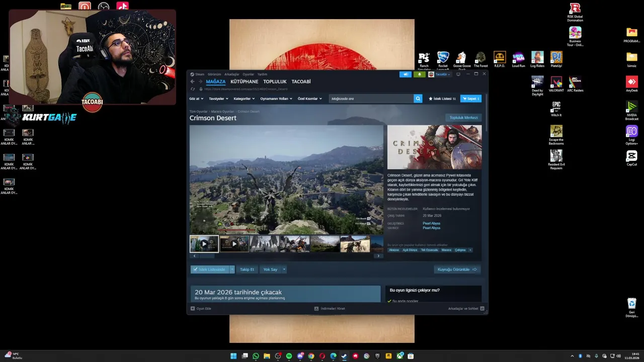The image size is (644, 362).
Task: Open Log Riders desktop shortcut
Action: click(x=537, y=59)
